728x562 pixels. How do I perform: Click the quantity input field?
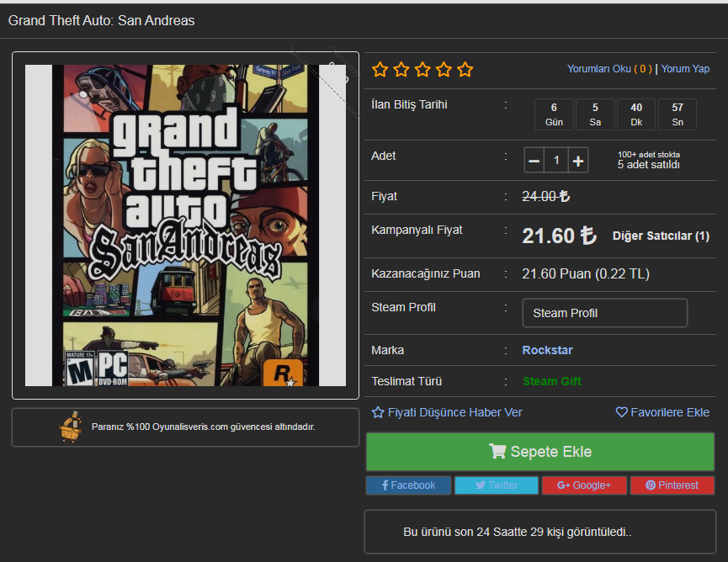[x=556, y=161]
